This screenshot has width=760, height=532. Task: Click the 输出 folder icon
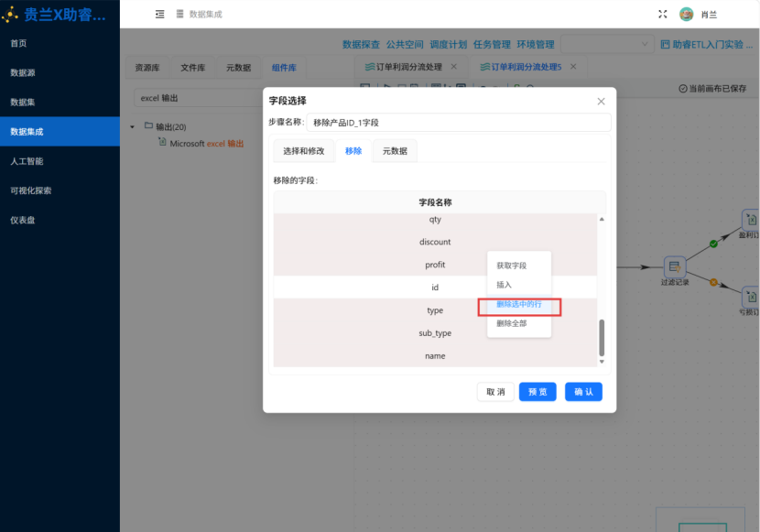coord(148,125)
